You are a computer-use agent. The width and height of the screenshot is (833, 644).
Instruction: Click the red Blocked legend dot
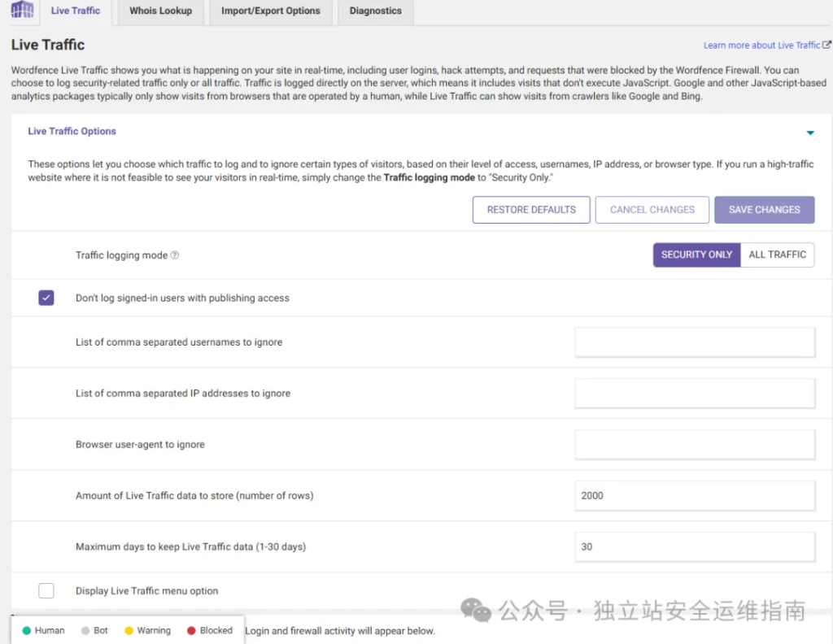coord(191,631)
